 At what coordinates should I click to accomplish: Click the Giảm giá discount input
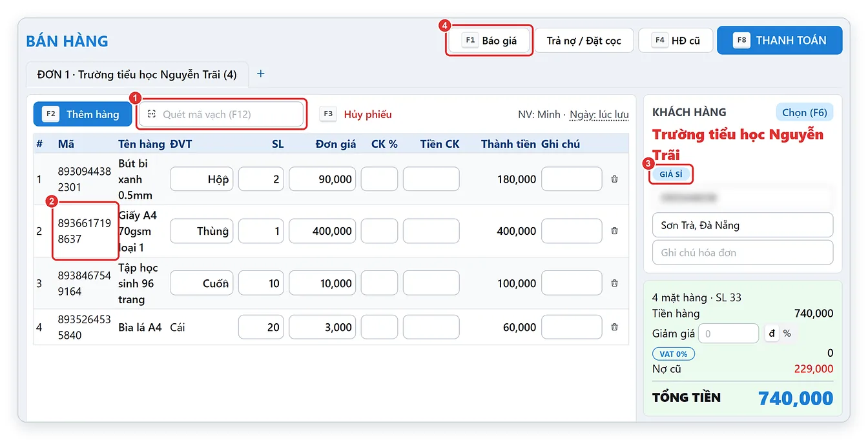point(728,334)
